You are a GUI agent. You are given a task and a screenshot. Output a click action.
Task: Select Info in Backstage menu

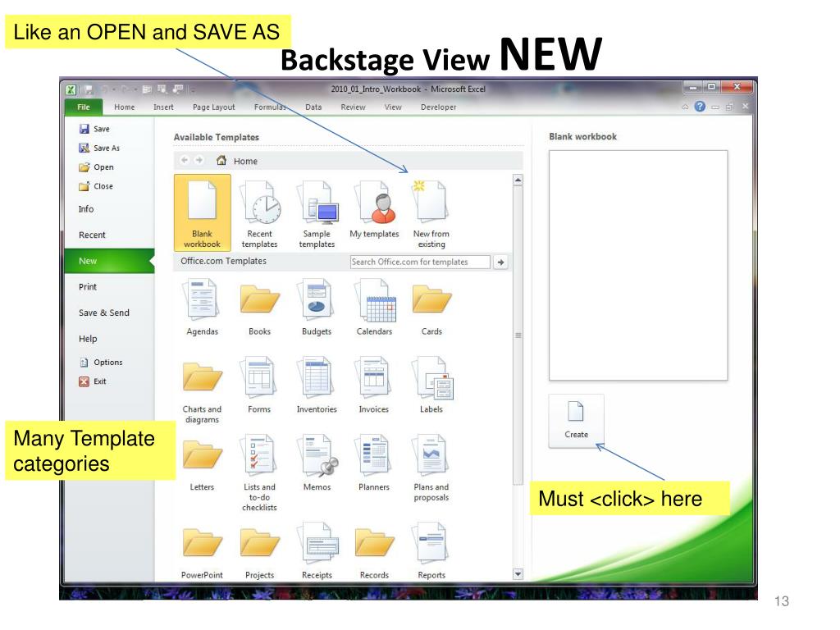86,209
